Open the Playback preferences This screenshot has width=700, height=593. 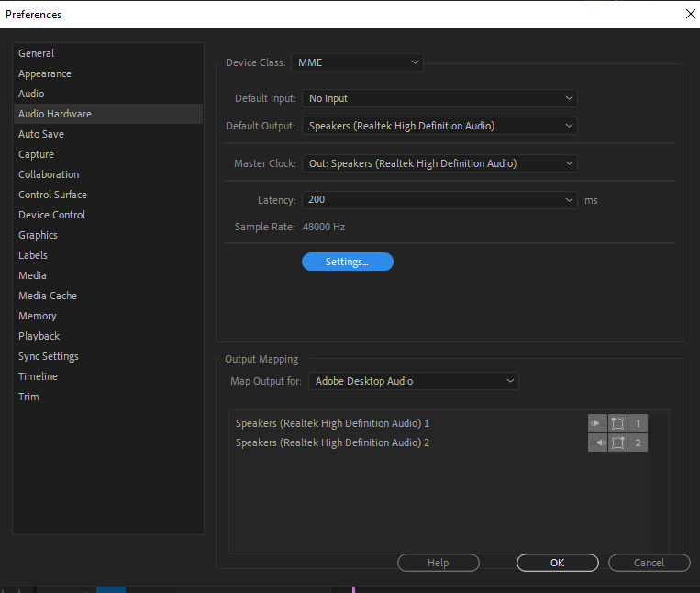pyautogui.click(x=108, y=336)
